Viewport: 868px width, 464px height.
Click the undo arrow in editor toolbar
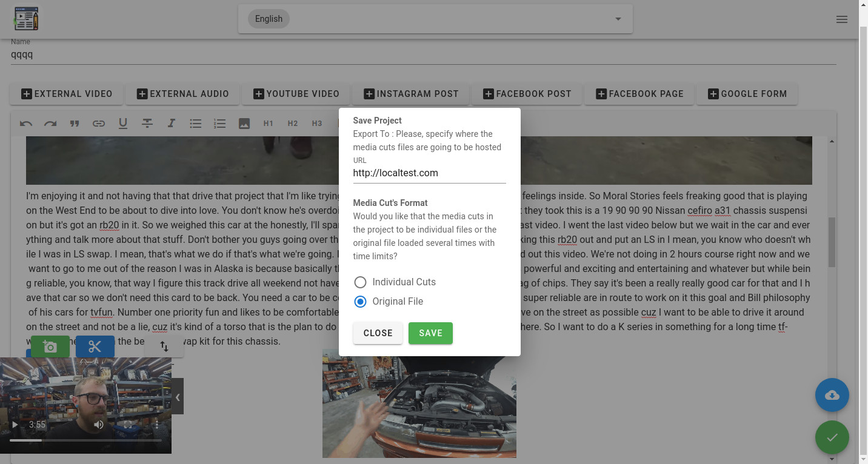(26, 124)
